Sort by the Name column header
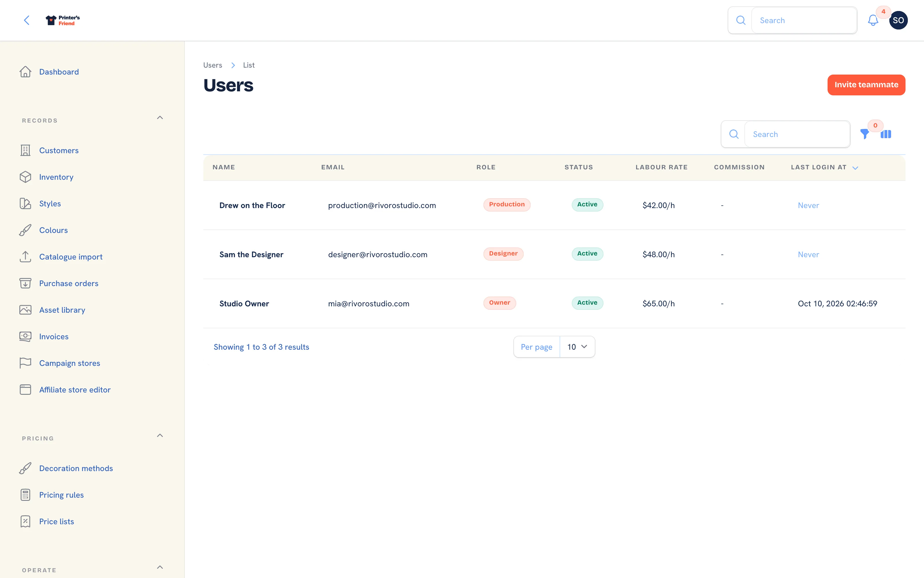 (x=224, y=167)
